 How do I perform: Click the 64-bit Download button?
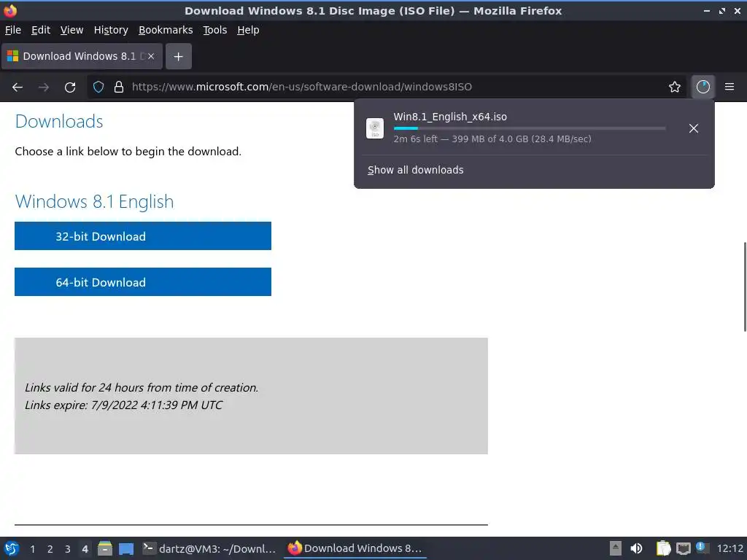pyautogui.click(x=143, y=282)
